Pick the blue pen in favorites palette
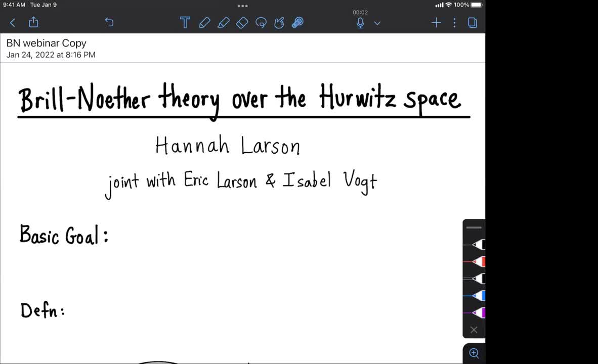The height and width of the screenshot is (364, 598). point(474,295)
